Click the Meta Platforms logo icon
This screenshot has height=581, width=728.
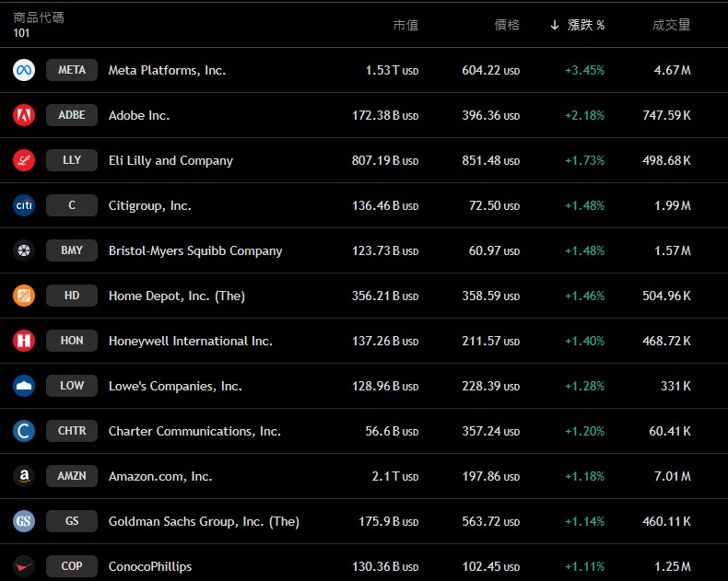[x=24, y=70]
